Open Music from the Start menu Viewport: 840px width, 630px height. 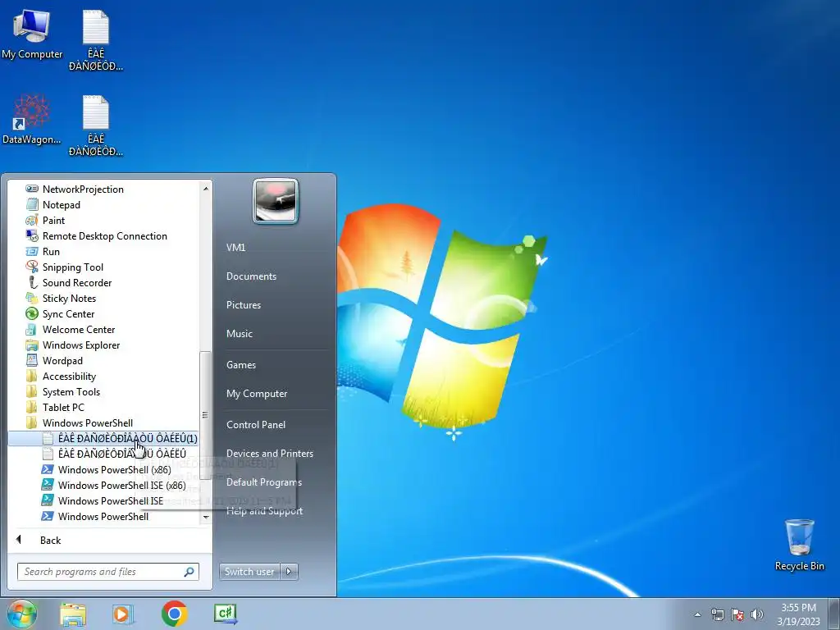click(x=239, y=334)
